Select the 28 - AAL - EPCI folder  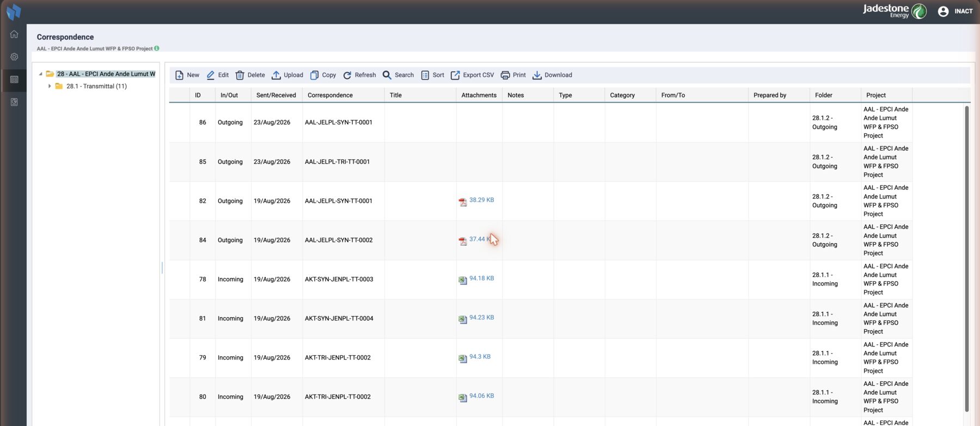coord(106,74)
